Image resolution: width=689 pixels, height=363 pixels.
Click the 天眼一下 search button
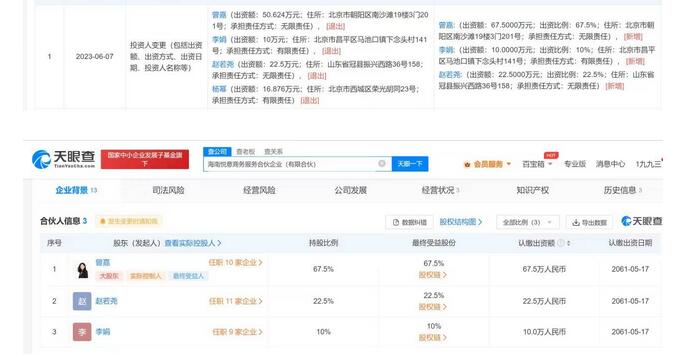(x=410, y=164)
